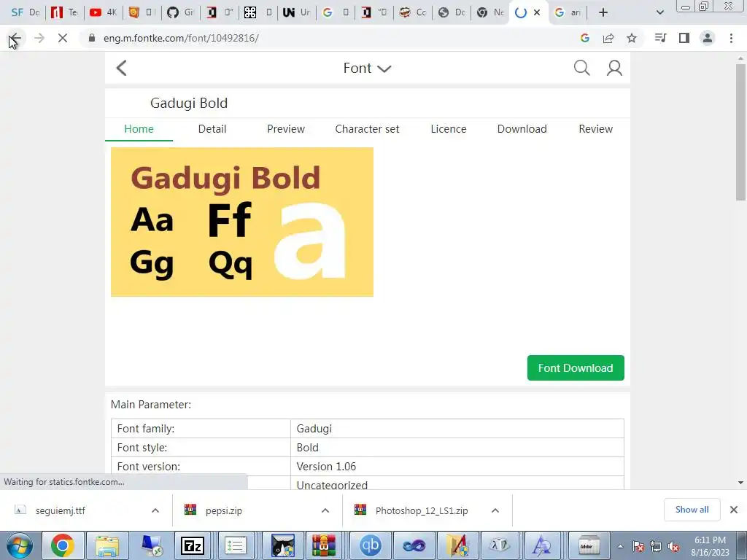Click the muted volume tray icon

(x=673, y=546)
